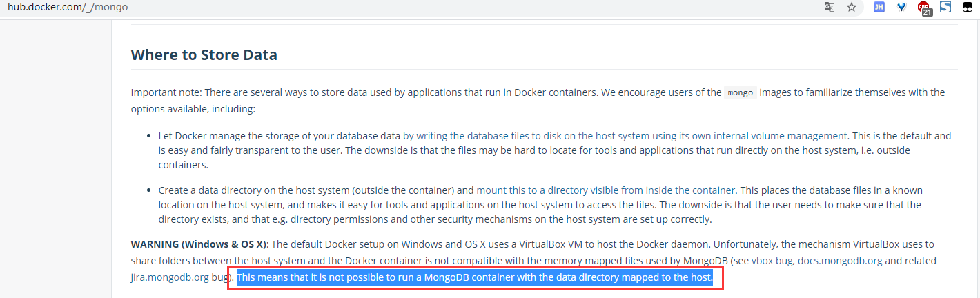Open the JH browser extension

[x=879, y=8]
